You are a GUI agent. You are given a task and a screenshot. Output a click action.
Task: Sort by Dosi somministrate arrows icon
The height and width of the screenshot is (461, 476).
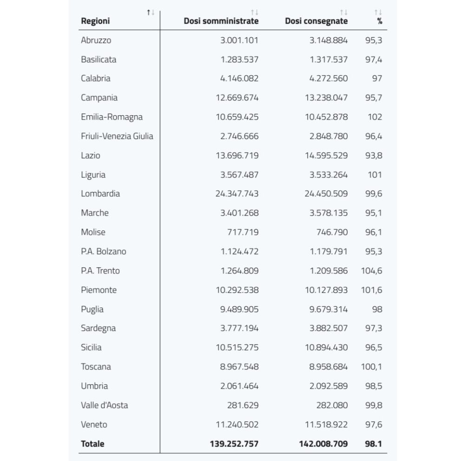(255, 13)
